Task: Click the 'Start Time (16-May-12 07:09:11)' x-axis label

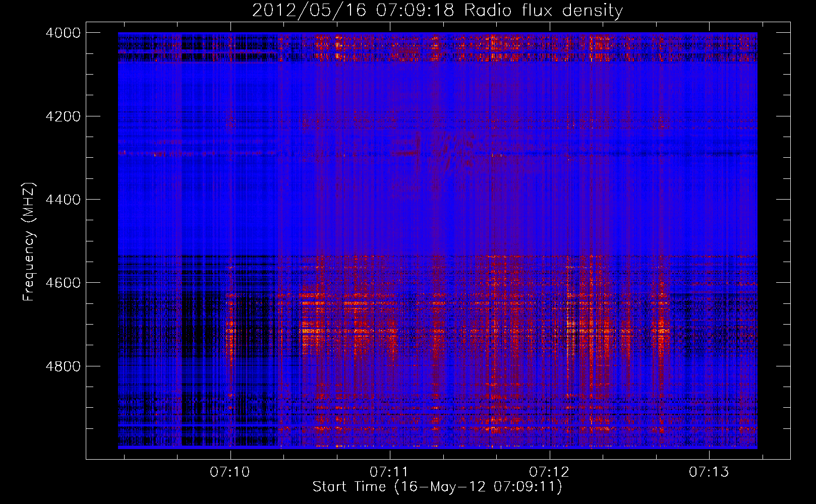Action: (437, 486)
